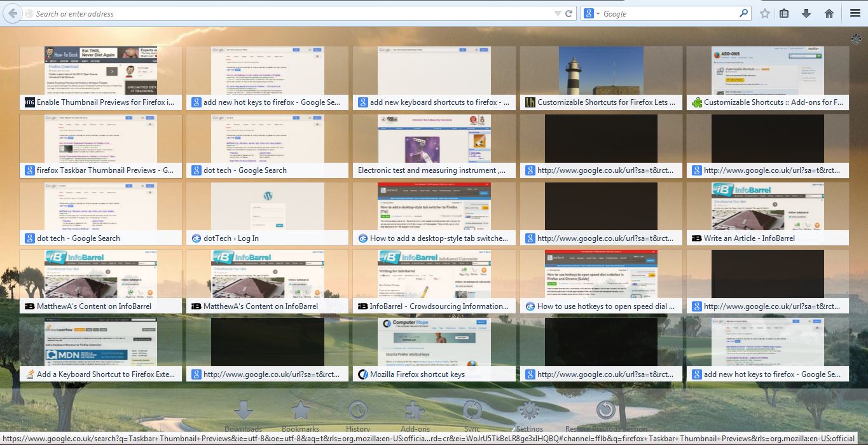The width and height of the screenshot is (868, 445).
Task: Open Downloads from the bottom launcher bar
Action: pyautogui.click(x=243, y=416)
